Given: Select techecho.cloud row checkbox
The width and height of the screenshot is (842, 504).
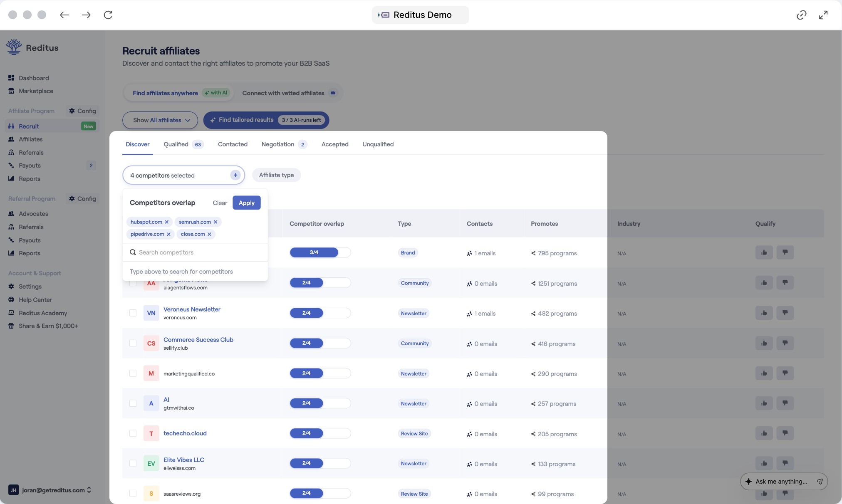Looking at the screenshot, I should (133, 433).
